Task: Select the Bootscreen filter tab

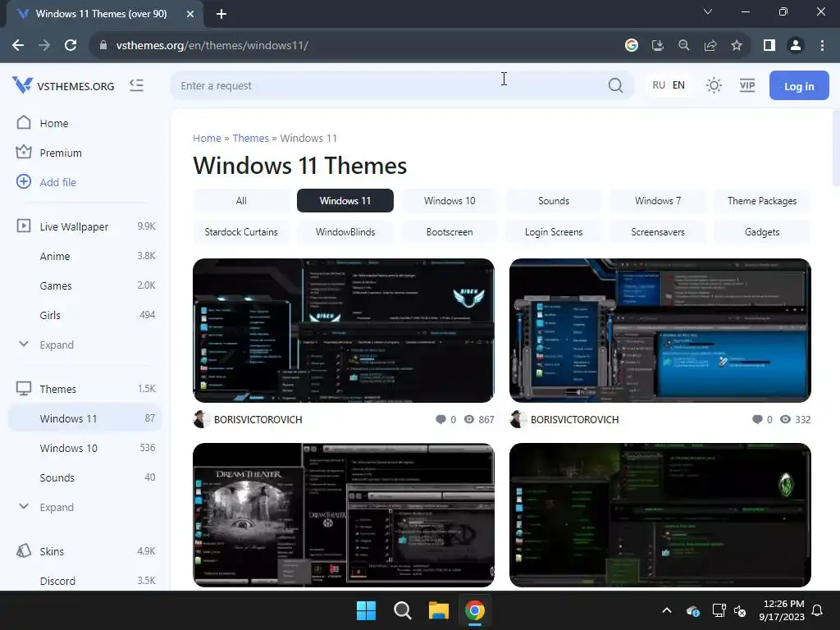Action: [x=450, y=232]
